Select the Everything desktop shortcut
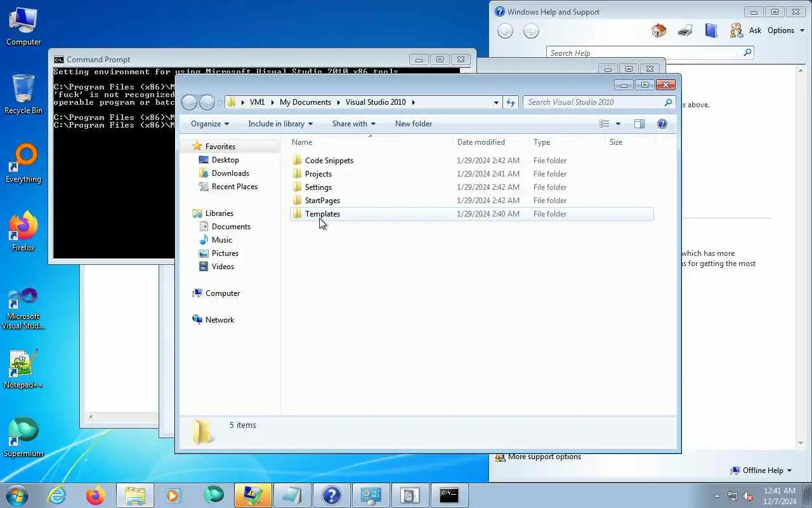The width and height of the screenshot is (812, 508). 23,164
